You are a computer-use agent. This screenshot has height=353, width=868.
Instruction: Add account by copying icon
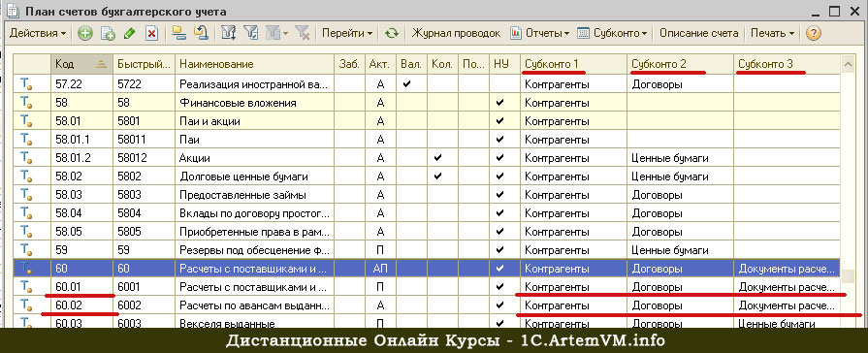[x=108, y=33]
